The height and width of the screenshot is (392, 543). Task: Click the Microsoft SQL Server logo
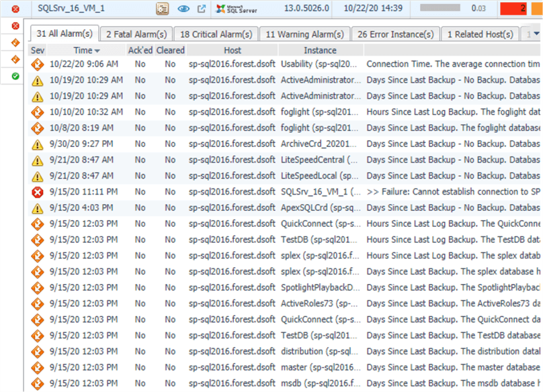tap(237, 9)
